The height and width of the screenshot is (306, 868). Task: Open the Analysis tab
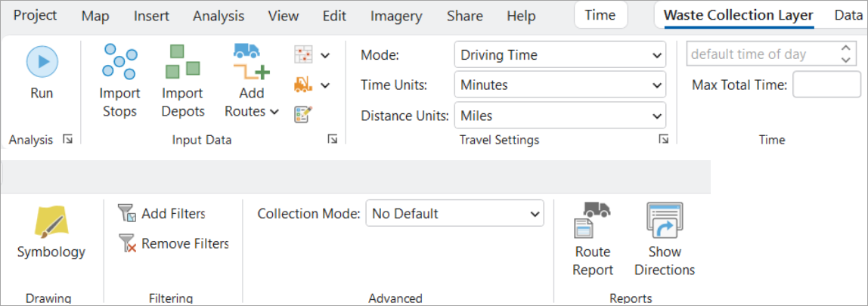[x=219, y=16]
